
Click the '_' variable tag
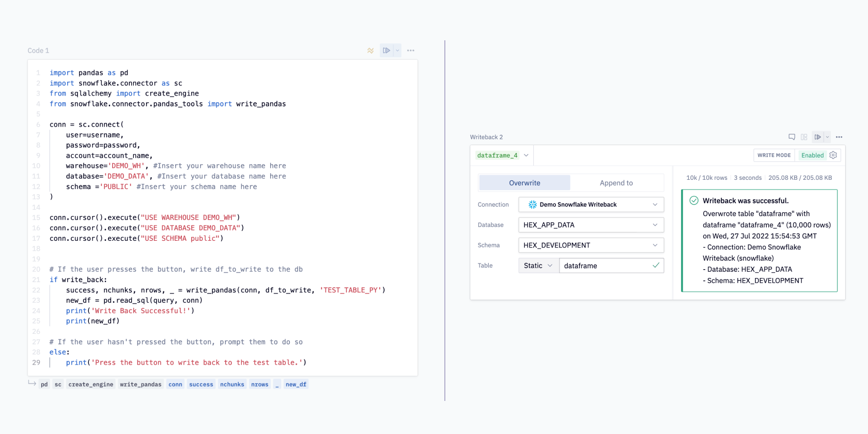(277, 384)
